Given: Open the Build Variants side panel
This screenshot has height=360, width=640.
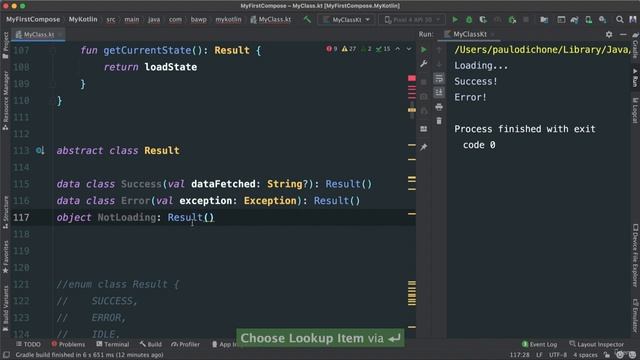Looking at the screenshot, I should click(x=5, y=309).
